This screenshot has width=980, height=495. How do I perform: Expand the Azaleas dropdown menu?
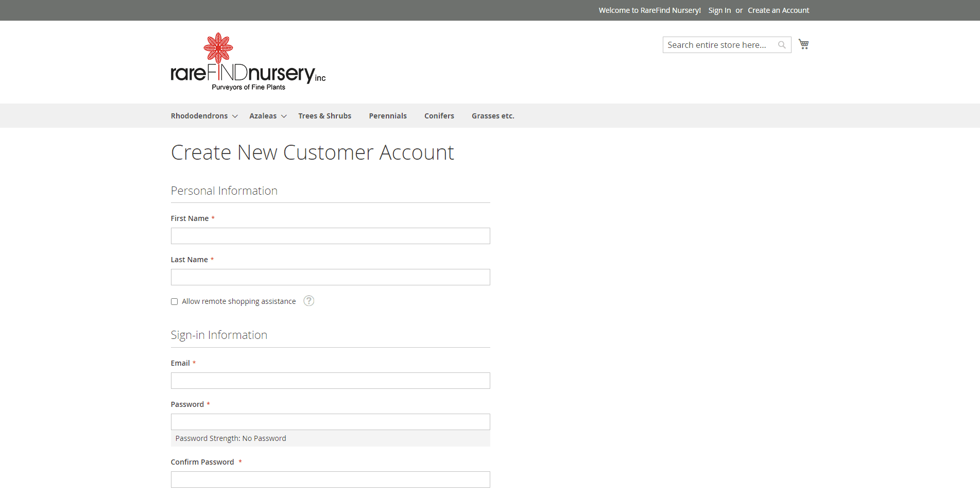(268, 116)
